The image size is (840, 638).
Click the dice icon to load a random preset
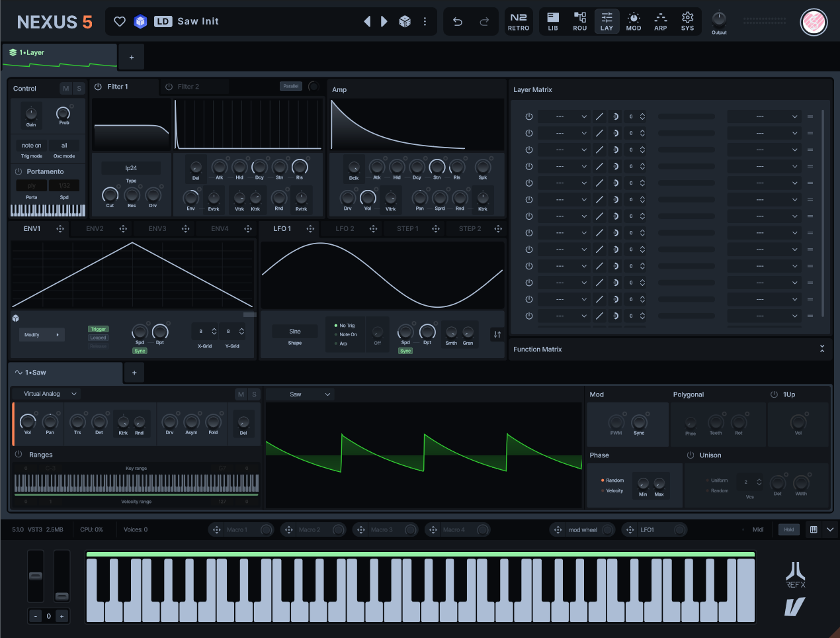pos(403,21)
